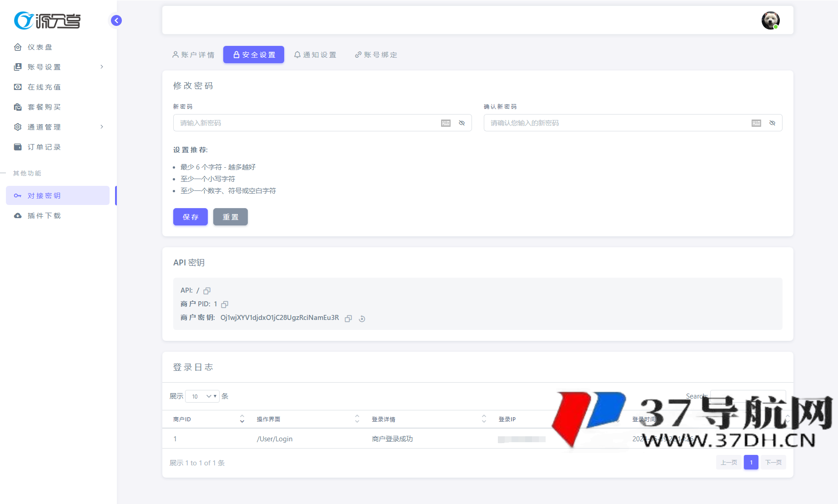Switch to the 账户详情 tab
Viewport: 838px width, 504px height.
pos(193,55)
